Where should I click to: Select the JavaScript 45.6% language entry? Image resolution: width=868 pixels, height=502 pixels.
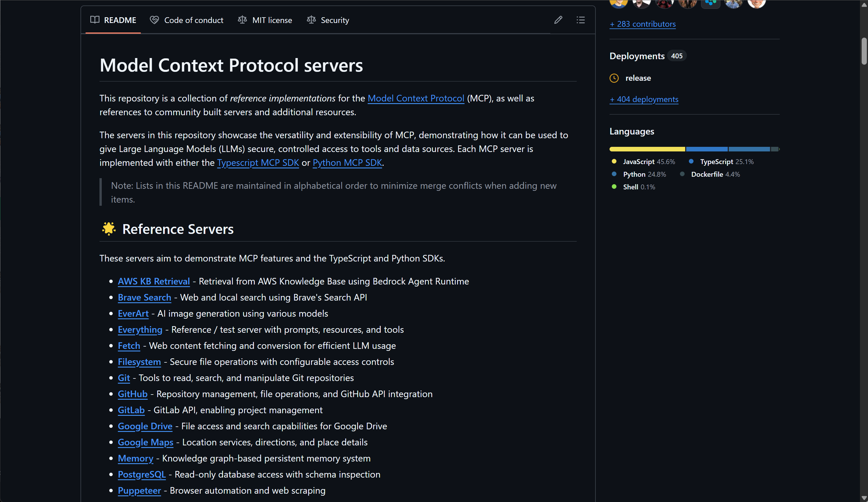[x=643, y=161]
